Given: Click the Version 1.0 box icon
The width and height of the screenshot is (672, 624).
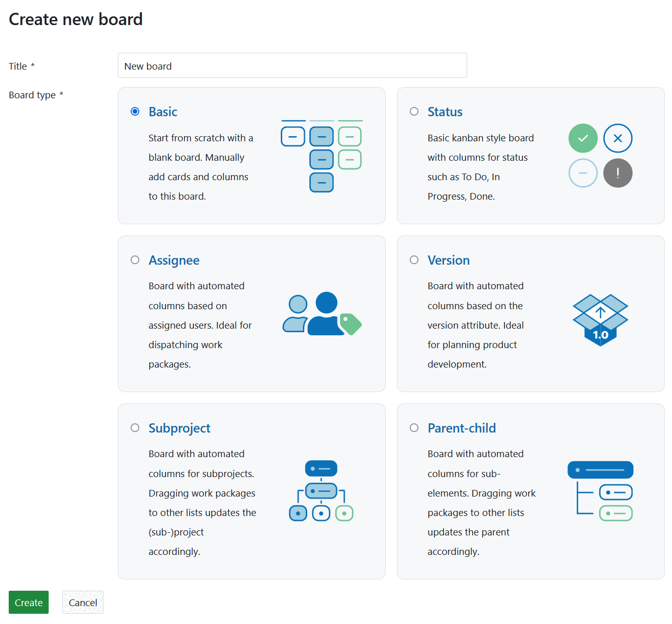Looking at the screenshot, I should [x=600, y=320].
